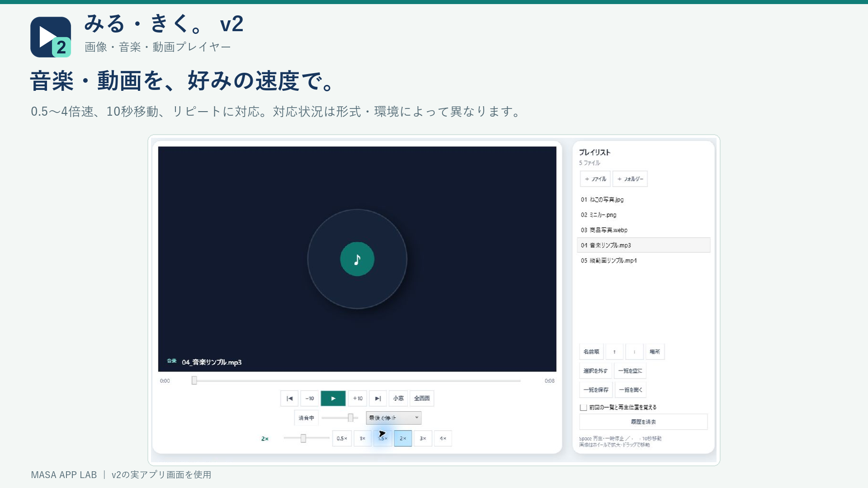Add a file with + ファイル

click(x=595, y=179)
